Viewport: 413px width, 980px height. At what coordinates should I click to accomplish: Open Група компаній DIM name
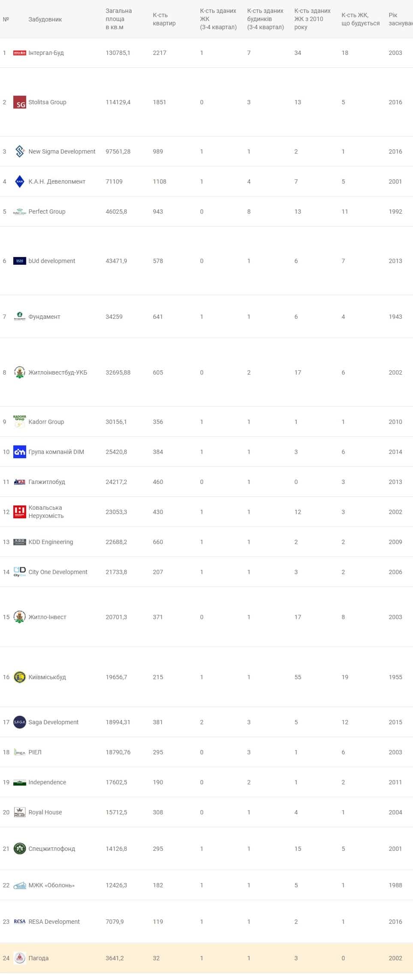(x=56, y=452)
